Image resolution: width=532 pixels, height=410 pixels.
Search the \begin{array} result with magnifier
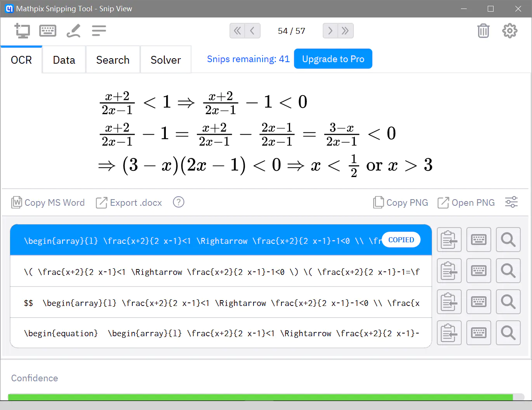pos(508,240)
